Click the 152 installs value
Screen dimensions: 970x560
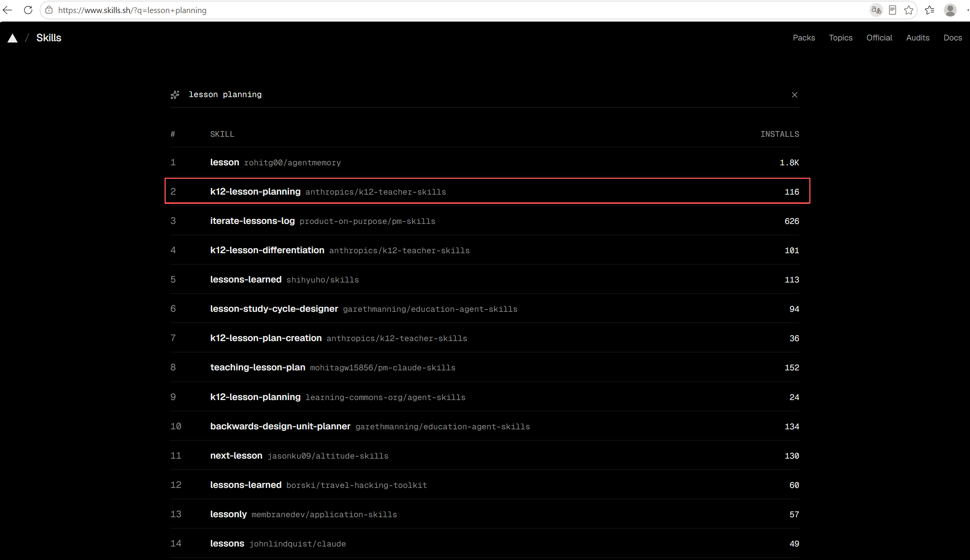(792, 368)
